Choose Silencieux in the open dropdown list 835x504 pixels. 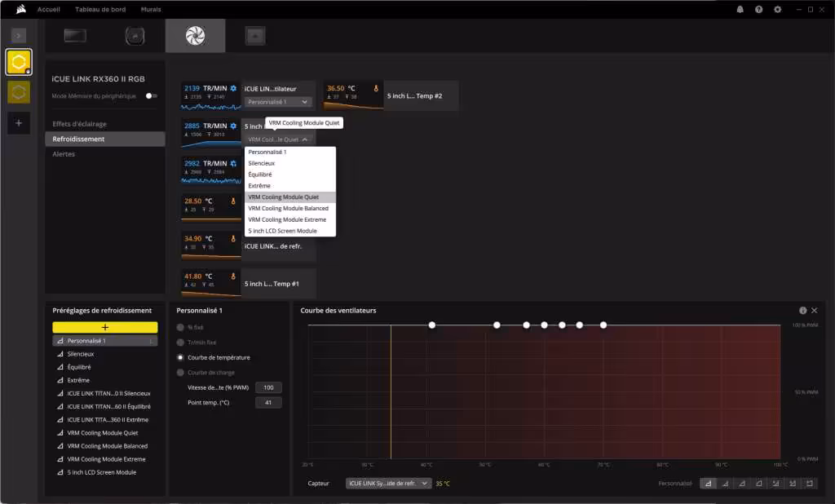[x=290, y=164]
